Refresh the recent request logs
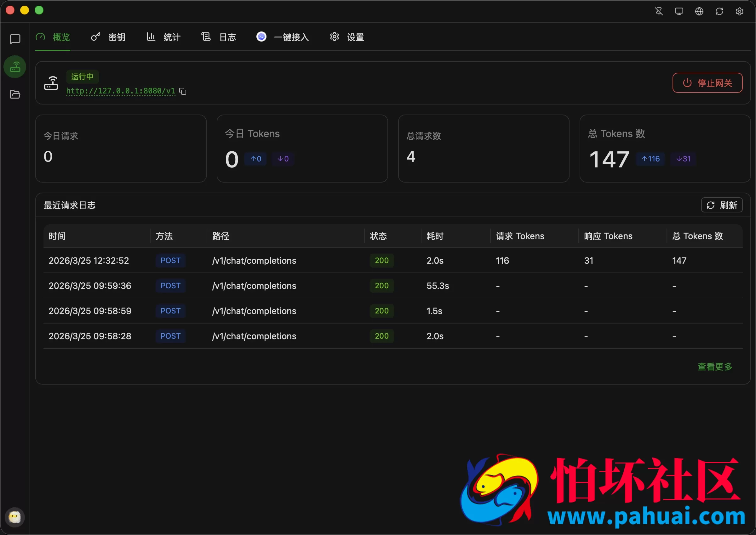Viewport: 756px width, 535px height. pyautogui.click(x=721, y=205)
